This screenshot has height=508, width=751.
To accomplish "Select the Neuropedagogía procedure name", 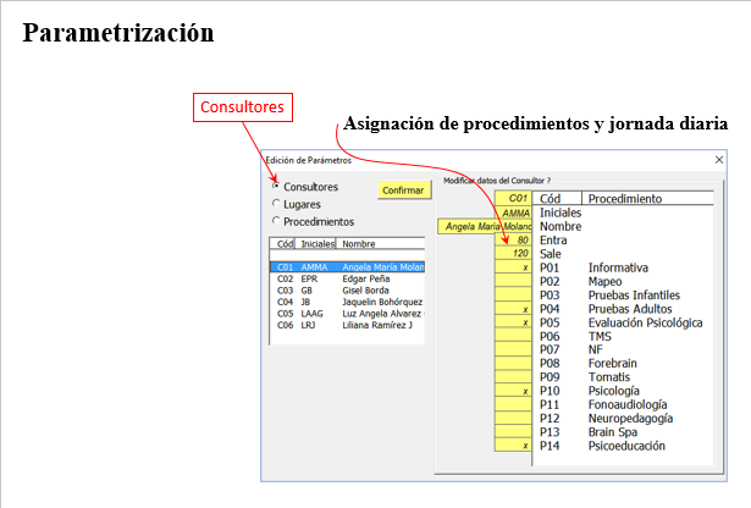I will (630, 418).
